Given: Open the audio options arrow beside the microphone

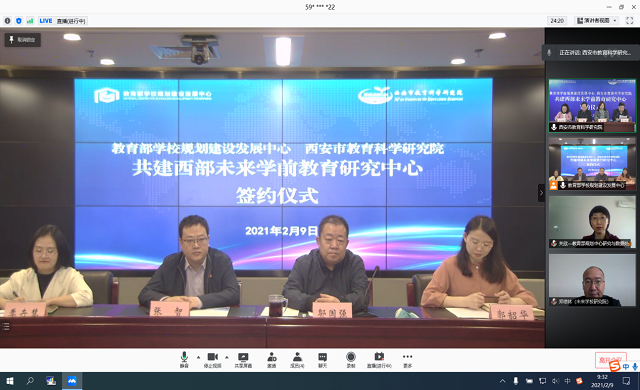Looking at the screenshot, I should tap(198, 357).
